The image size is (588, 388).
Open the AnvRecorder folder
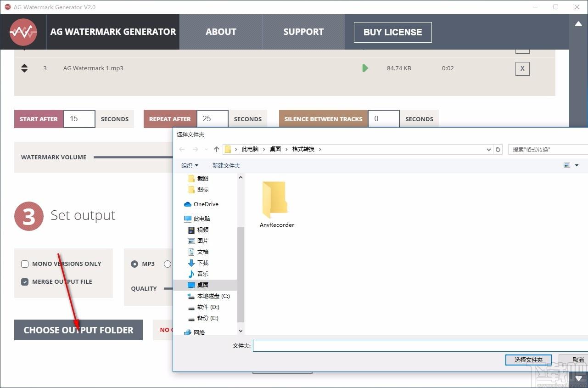point(277,204)
